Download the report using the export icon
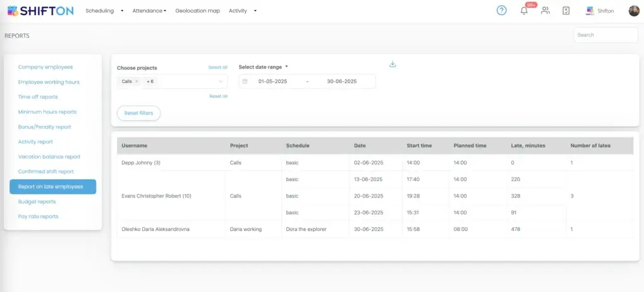The width and height of the screenshot is (644, 292). (x=392, y=64)
